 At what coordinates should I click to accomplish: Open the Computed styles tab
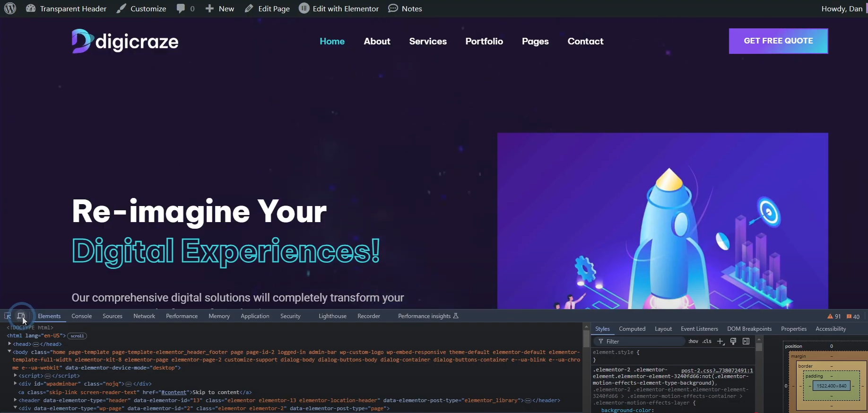point(632,329)
